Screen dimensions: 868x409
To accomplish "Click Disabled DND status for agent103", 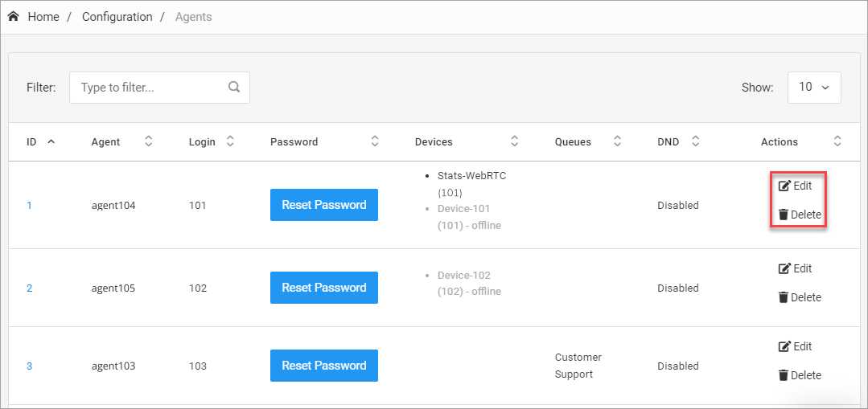I will (678, 366).
